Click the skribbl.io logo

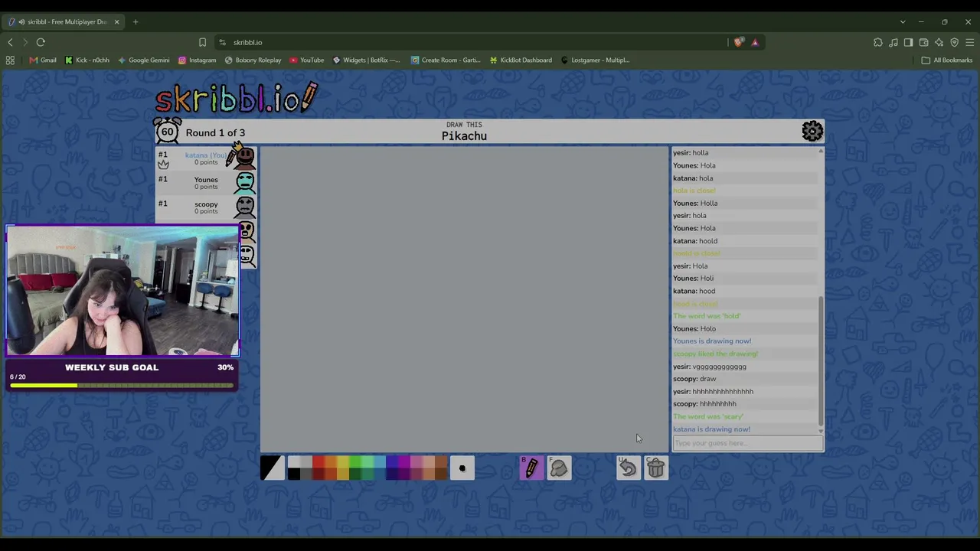coord(236,98)
